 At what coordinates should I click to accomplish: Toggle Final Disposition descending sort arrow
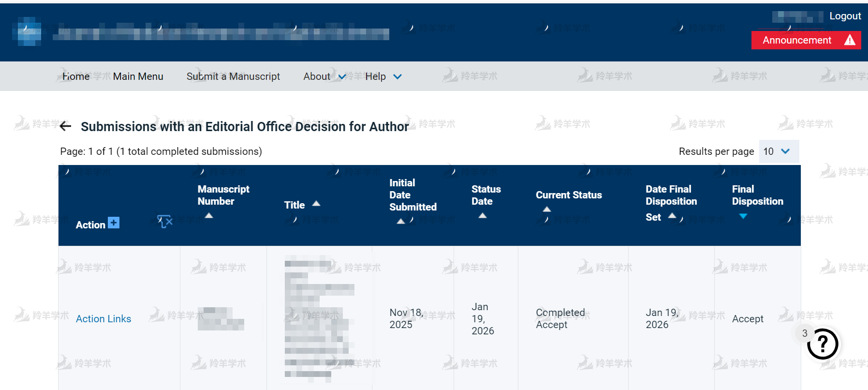point(743,216)
